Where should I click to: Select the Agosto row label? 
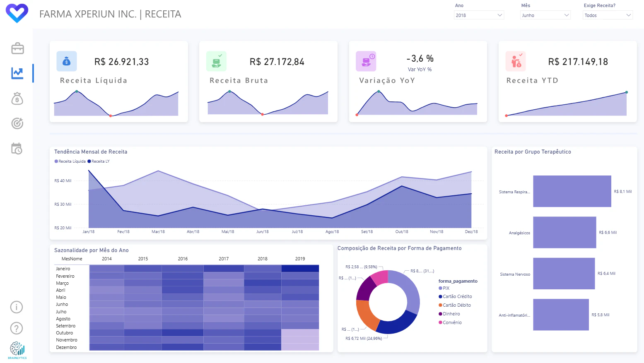coord(63,319)
